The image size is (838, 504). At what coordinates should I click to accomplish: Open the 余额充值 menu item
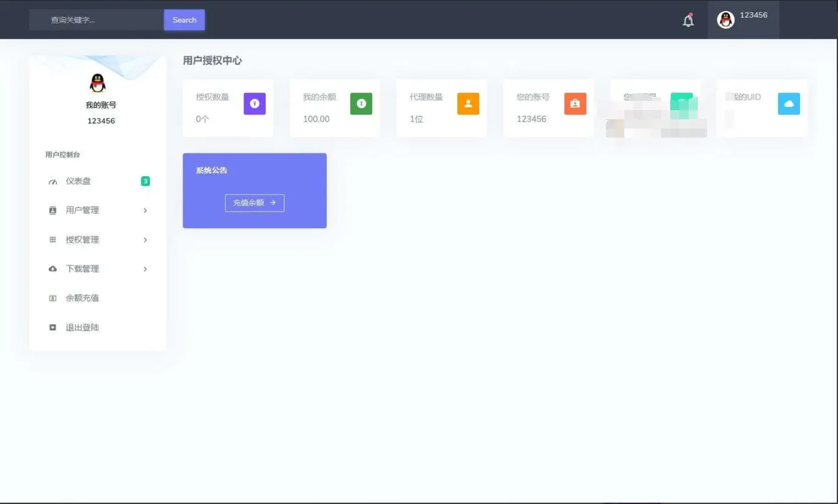point(98,298)
